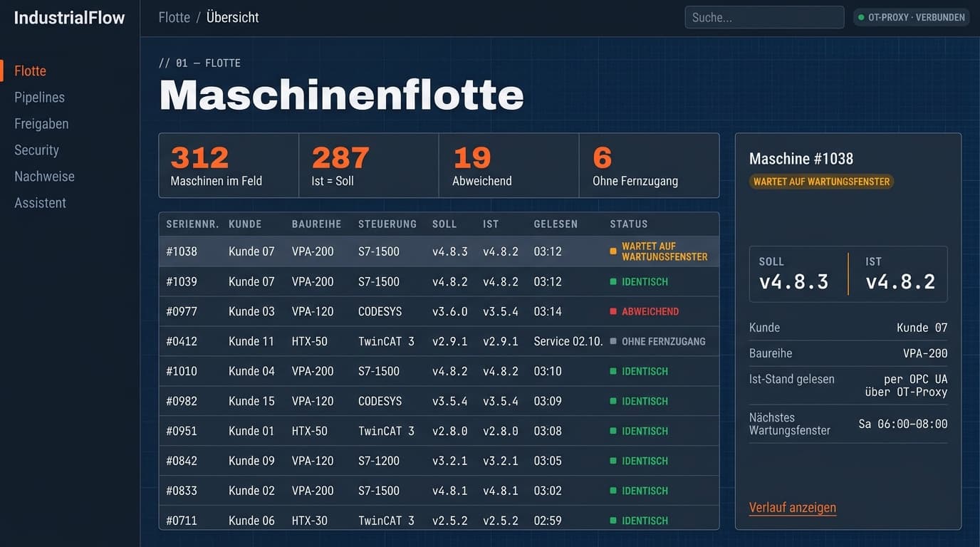Select machine row #0977
This screenshot has width=980, height=547.
coord(439,311)
